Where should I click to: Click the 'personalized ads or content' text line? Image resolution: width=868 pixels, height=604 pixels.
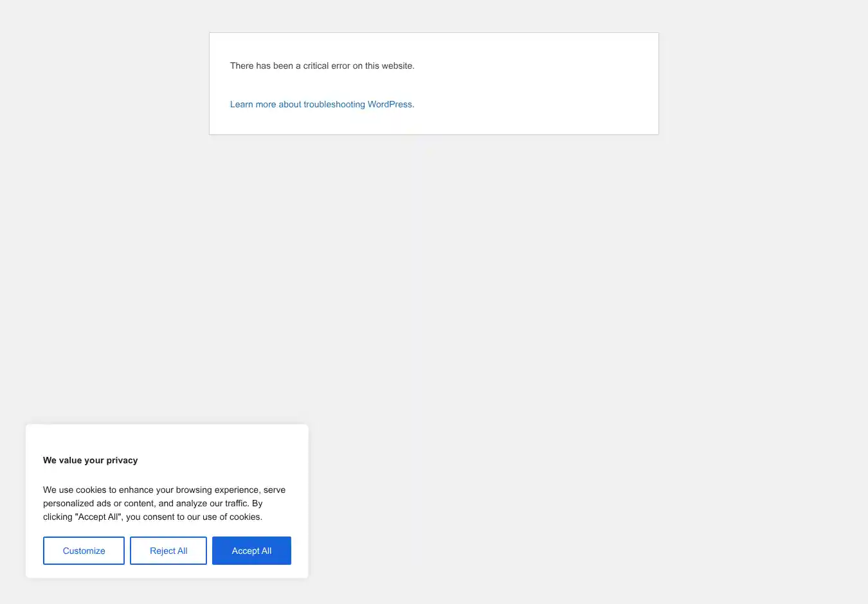[100, 503]
